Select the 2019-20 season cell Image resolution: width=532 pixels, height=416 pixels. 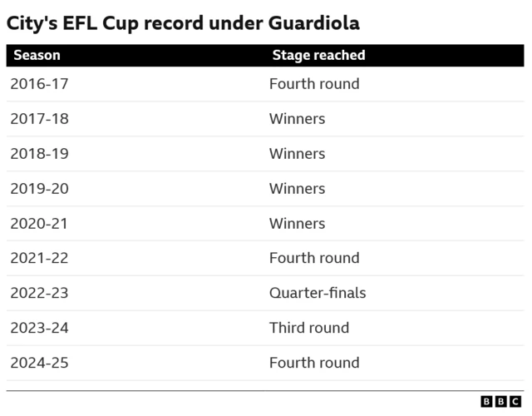point(39,189)
